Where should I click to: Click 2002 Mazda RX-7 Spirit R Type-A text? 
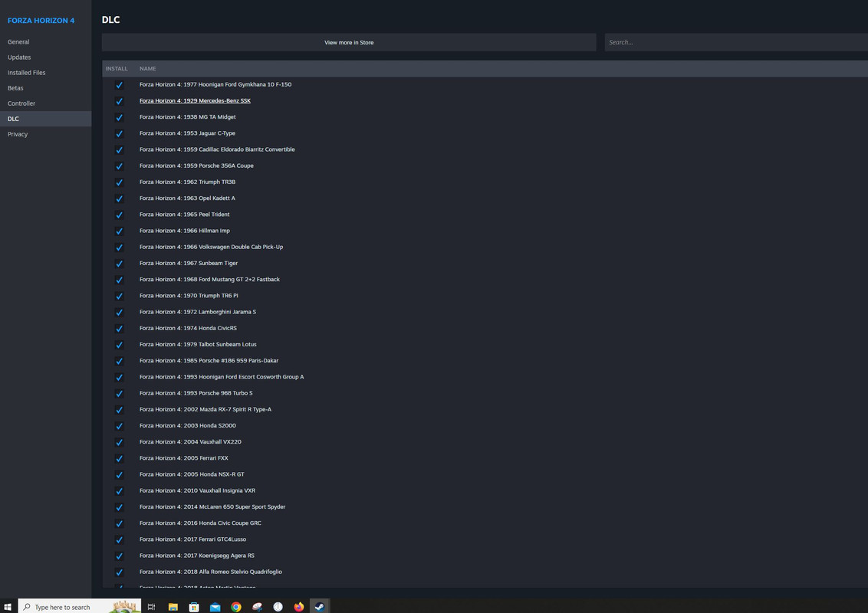point(205,409)
